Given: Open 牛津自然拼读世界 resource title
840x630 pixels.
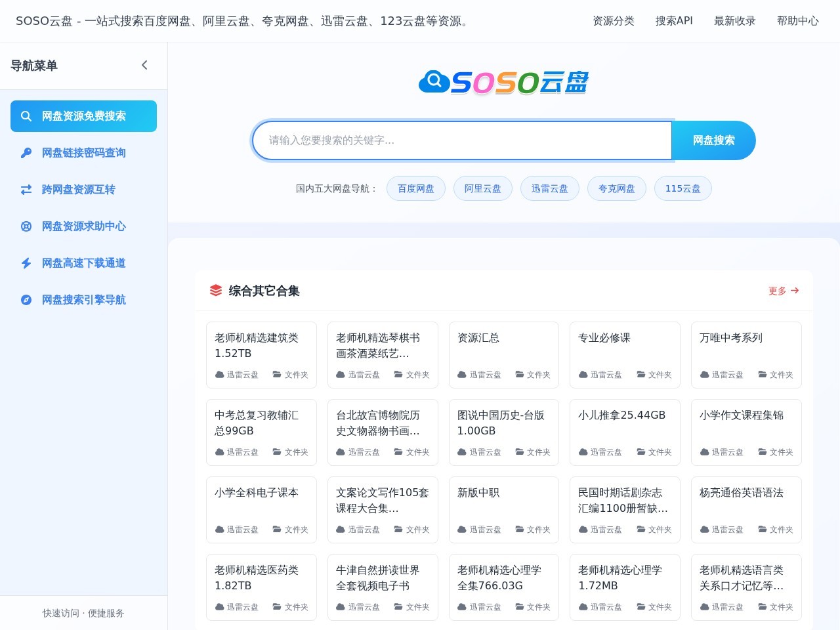Looking at the screenshot, I should 378,577.
